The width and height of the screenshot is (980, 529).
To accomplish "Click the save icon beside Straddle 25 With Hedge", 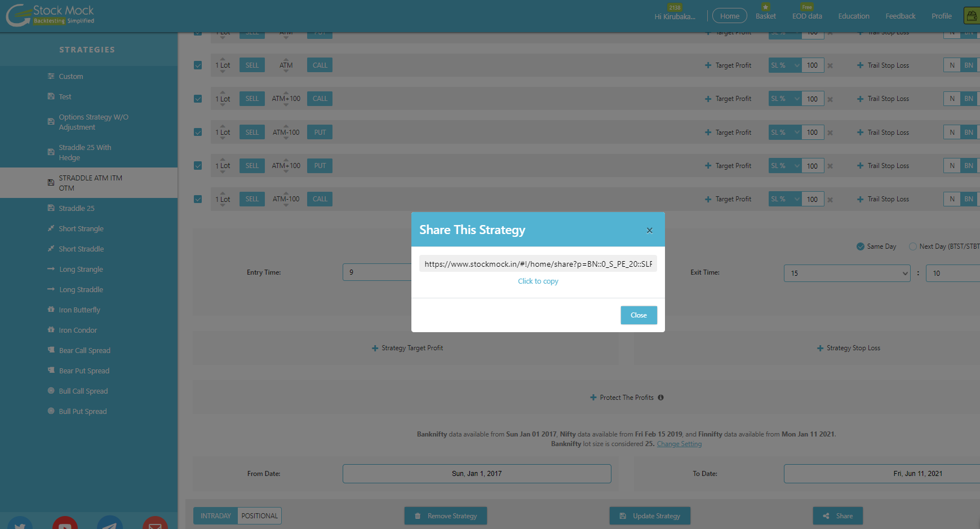I will coord(51,152).
